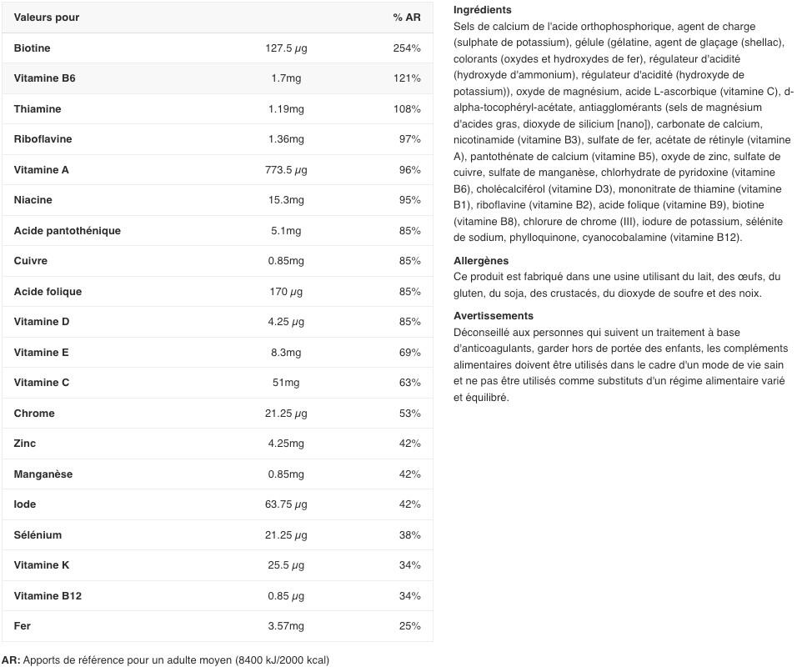Click the Acide folique 170 μg value

286,292
